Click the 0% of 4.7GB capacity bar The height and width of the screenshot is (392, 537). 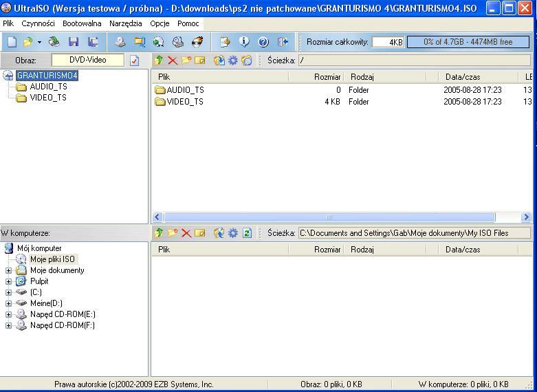pyautogui.click(x=468, y=42)
